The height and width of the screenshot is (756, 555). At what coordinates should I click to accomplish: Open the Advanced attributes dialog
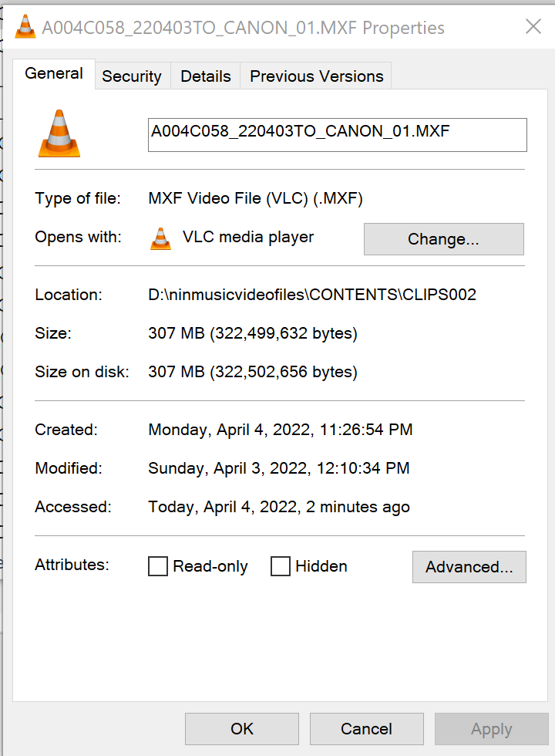tap(469, 567)
